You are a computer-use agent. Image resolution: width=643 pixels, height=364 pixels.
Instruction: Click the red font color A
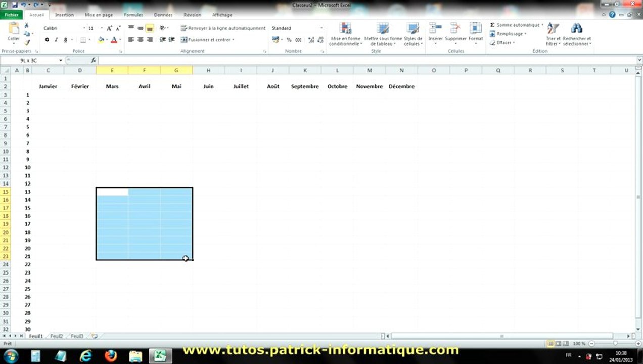[114, 40]
